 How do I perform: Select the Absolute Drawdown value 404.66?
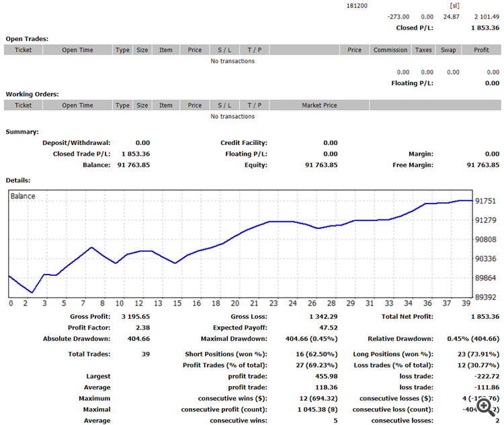click(138, 339)
